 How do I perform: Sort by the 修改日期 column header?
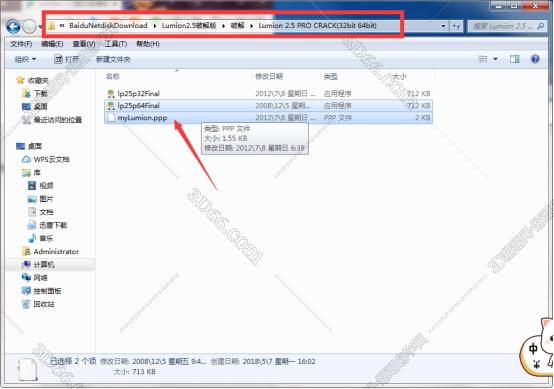pos(269,76)
